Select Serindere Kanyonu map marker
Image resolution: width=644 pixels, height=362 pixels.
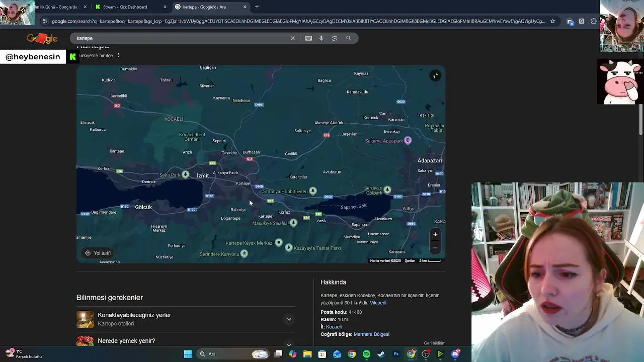tap(244, 253)
